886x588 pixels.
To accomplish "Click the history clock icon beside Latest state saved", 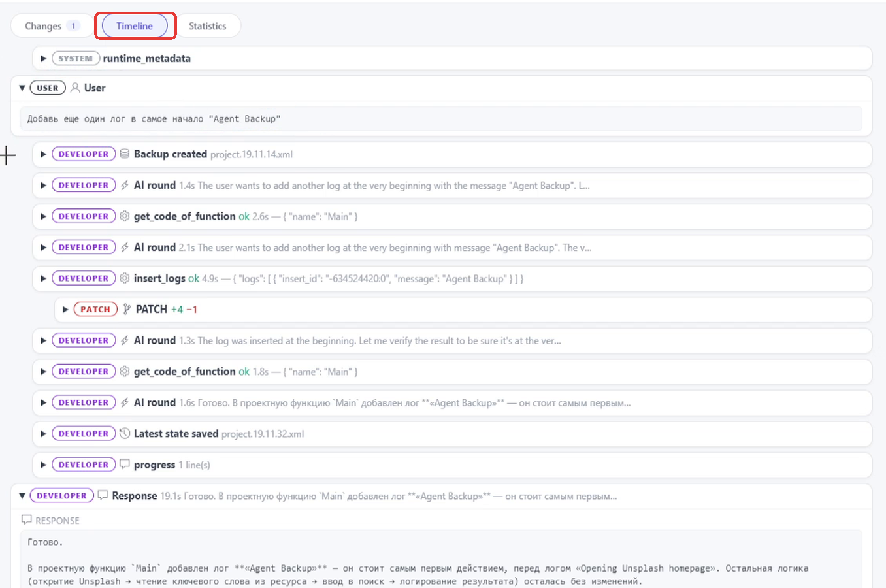I will 125,434.
